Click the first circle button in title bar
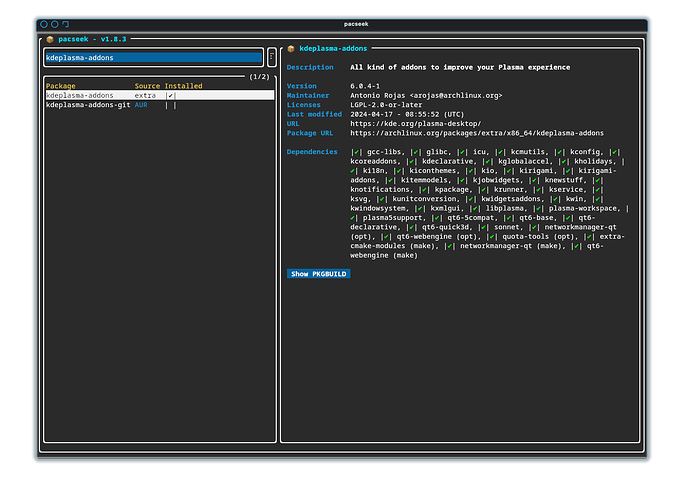Viewport: 684px width, 500px height. (44, 24)
